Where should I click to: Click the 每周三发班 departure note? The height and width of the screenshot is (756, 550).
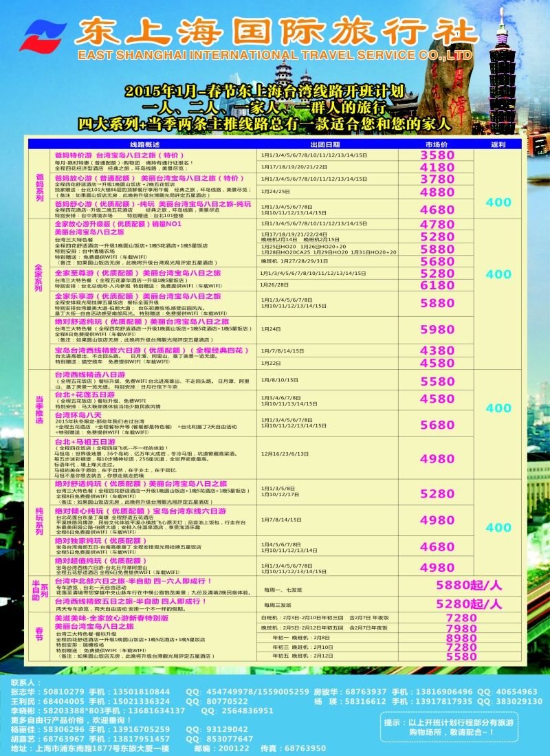278,605
